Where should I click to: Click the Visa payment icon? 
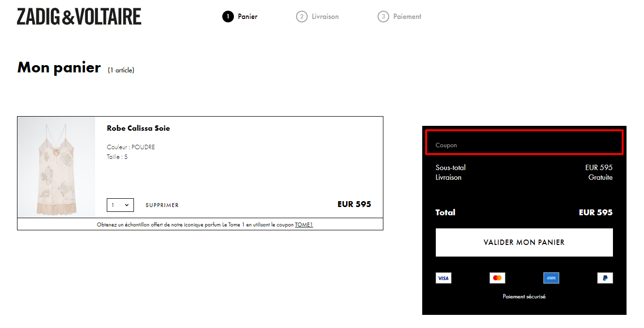[443, 278]
